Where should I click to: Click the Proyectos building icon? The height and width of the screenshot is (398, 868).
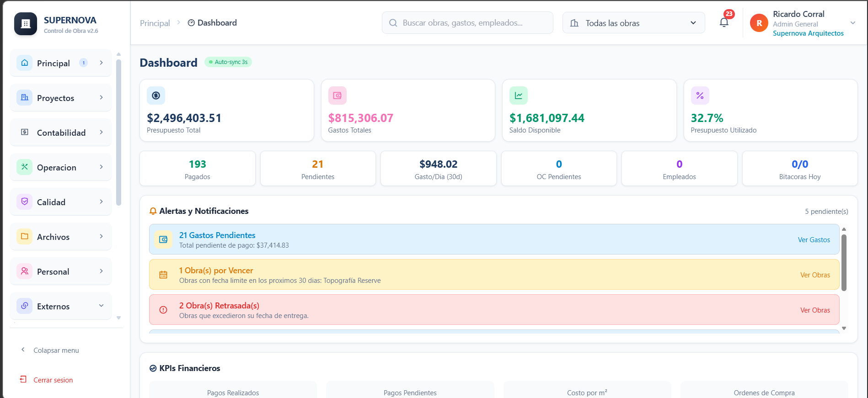pos(25,97)
